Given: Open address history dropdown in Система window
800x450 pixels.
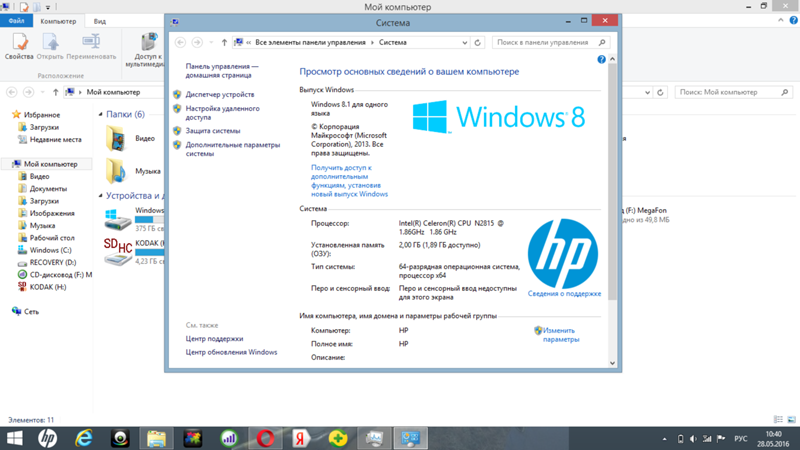Looking at the screenshot, I should coord(464,42).
